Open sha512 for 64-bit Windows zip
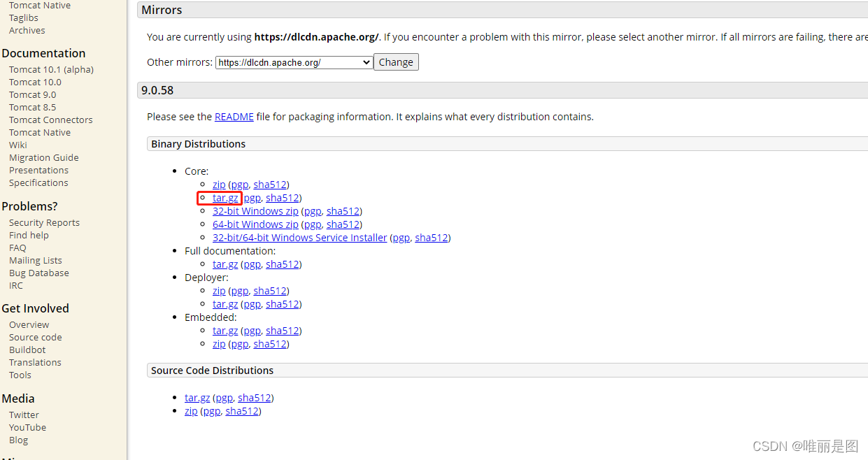Screen dimensions: 868x460 point(343,224)
